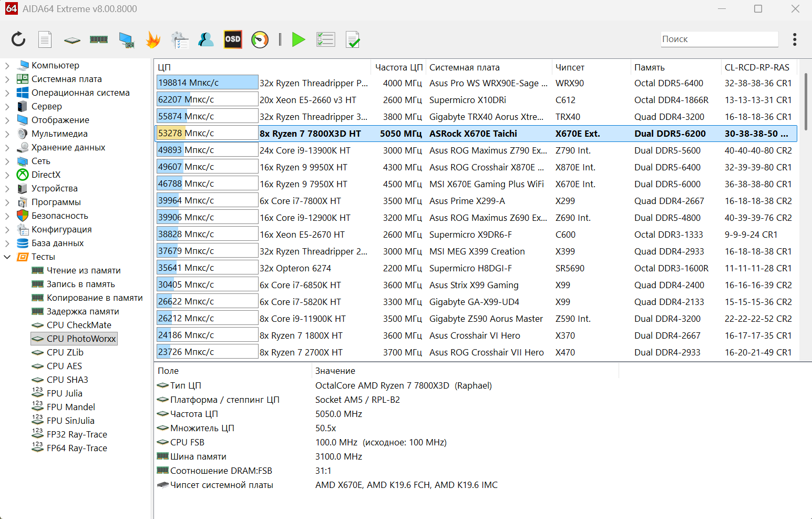Expand the Хранение данных node

point(7,148)
